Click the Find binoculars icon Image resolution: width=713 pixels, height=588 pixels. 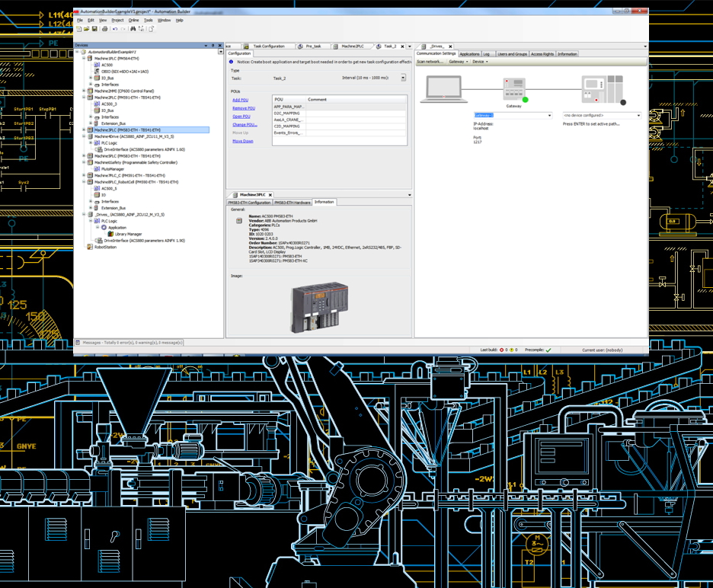133,29
